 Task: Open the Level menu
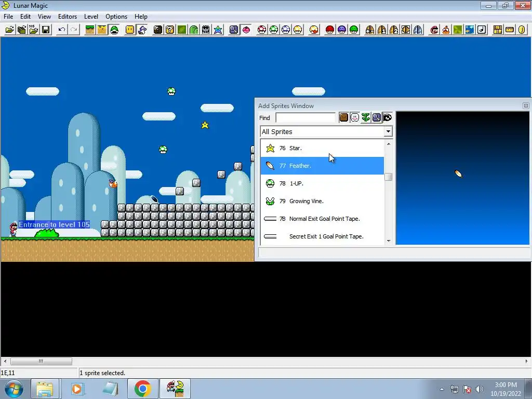tap(91, 17)
